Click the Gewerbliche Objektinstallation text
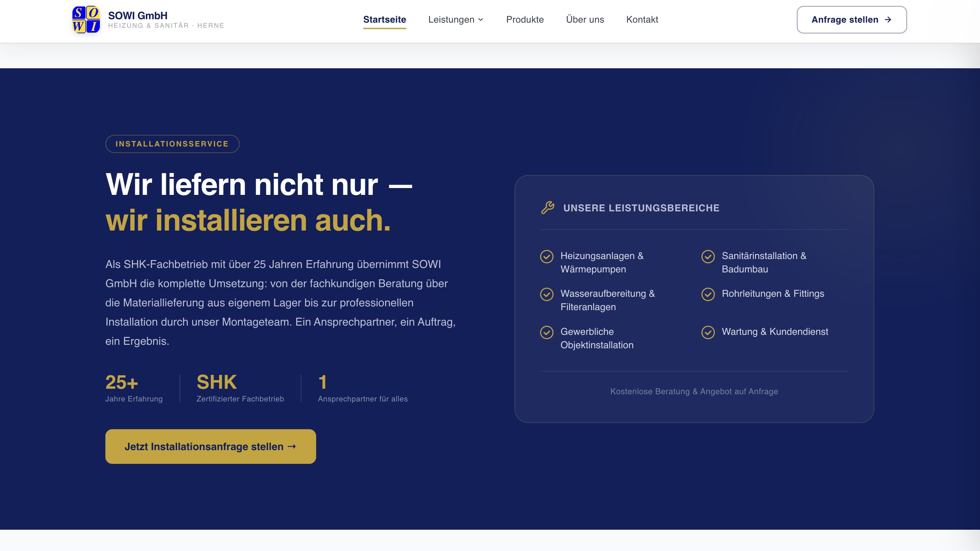 point(597,338)
